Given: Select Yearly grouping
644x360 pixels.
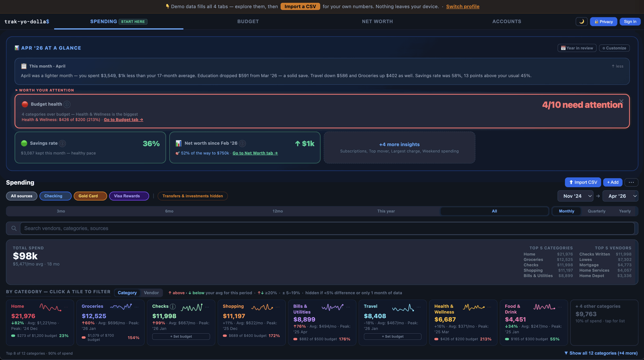Looking at the screenshot, I should (x=625, y=211).
